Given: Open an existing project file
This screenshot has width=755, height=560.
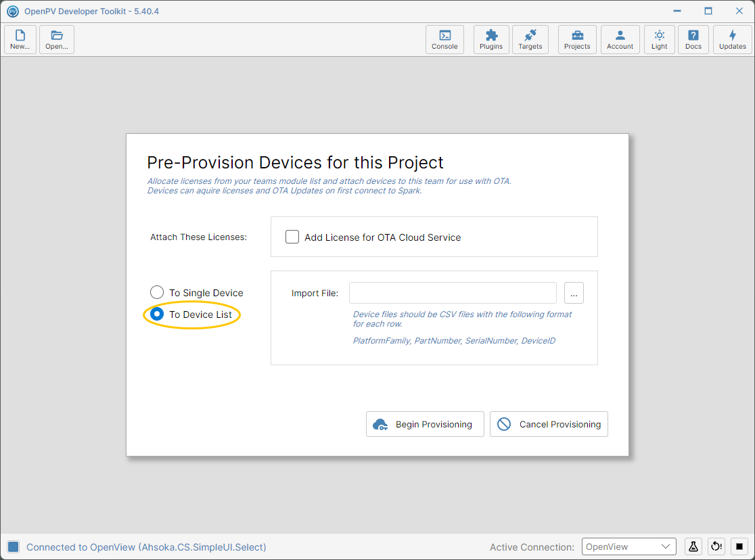Looking at the screenshot, I should tap(57, 39).
